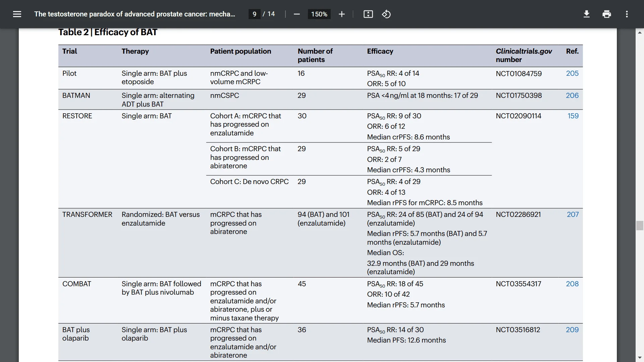Click 'Cohort A: mCRPC' population cell

pos(246,125)
